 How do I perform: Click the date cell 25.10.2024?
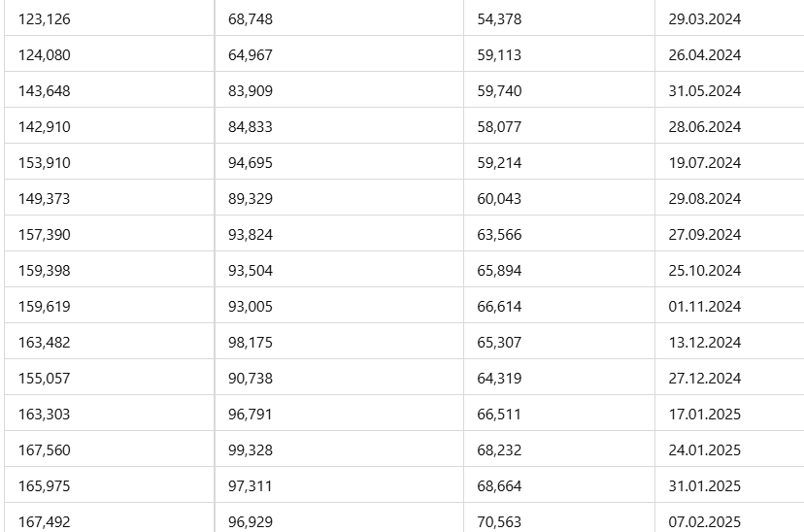click(x=704, y=270)
